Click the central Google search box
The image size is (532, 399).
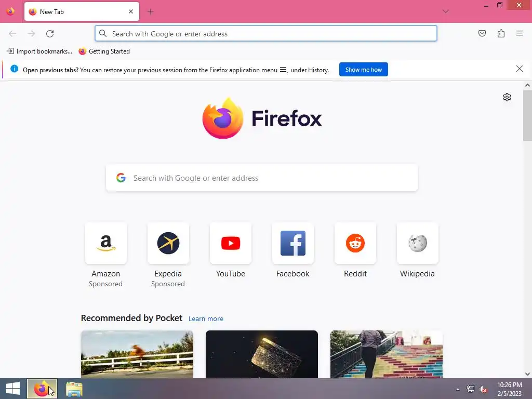[x=262, y=178]
